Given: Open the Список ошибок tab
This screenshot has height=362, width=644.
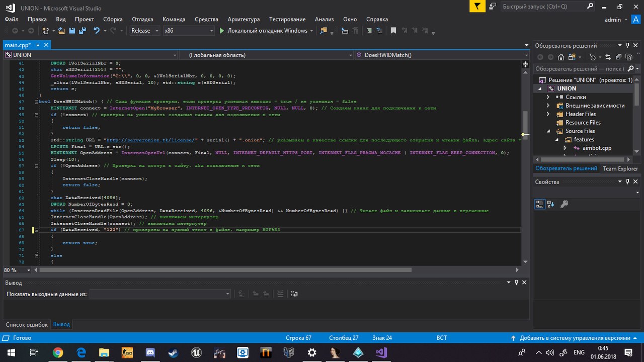Looking at the screenshot, I should coord(26,325).
